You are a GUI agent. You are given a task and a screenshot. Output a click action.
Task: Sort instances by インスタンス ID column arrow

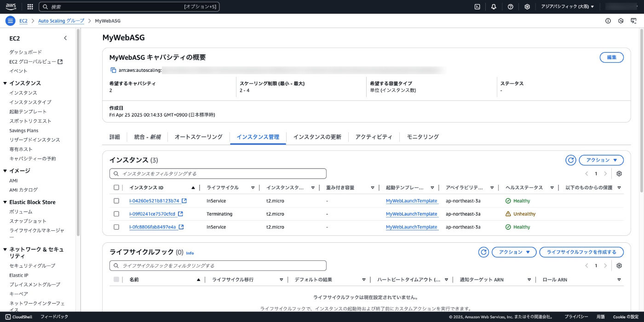193,188
